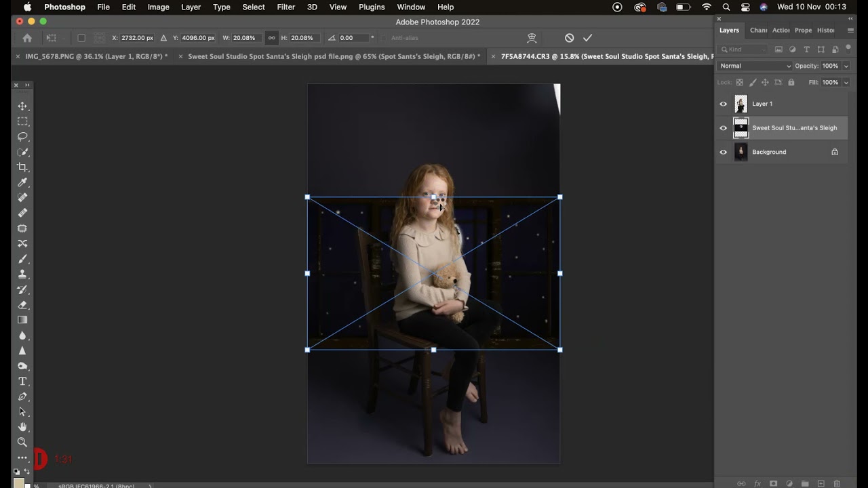The width and height of the screenshot is (868, 488).
Task: Select the Eraser tool
Action: (22, 305)
